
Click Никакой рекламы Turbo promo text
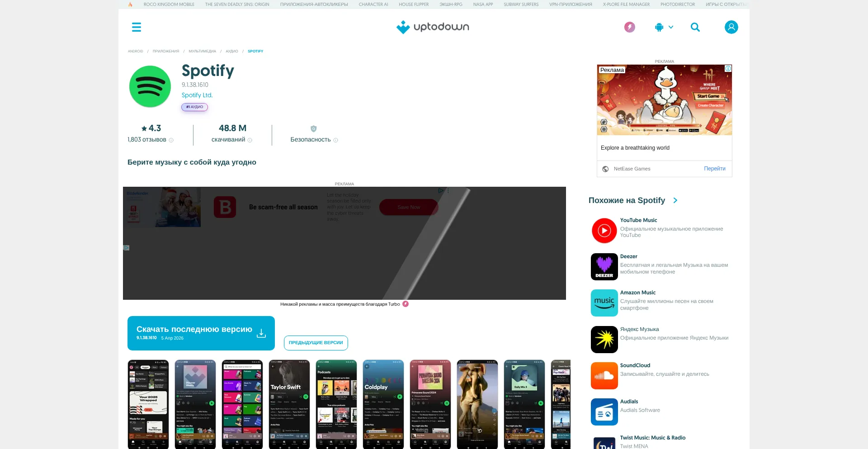point(340,304)
